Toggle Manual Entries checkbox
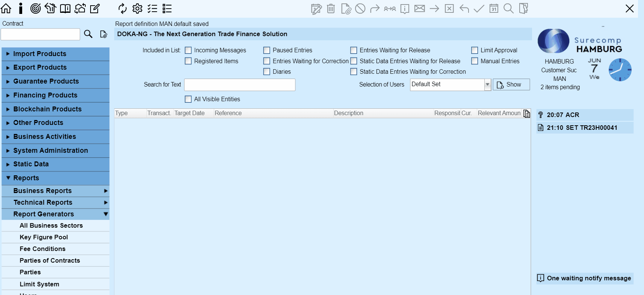The image size is (644, 295). [x=475, y=61]
